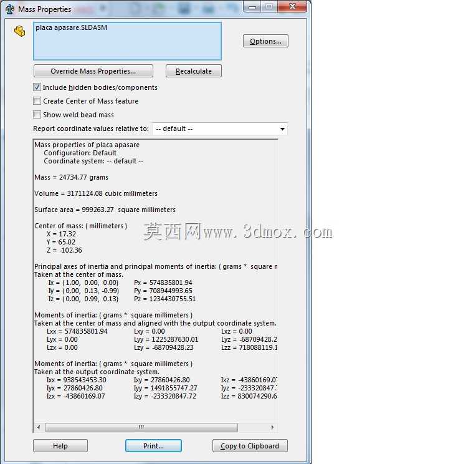Click the scroll left arrow in results
The height and width of the screenshot is (464, 476).
pyautogui.click(x=39, y=427)
